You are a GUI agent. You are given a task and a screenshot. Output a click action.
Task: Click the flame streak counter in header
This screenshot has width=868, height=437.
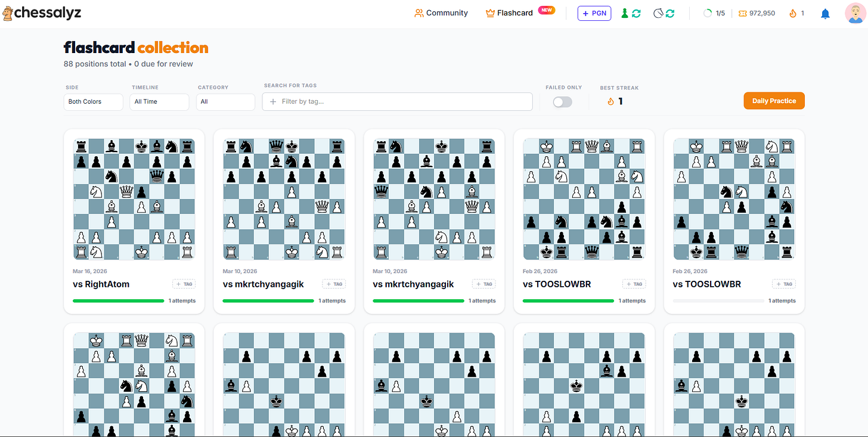797,13
